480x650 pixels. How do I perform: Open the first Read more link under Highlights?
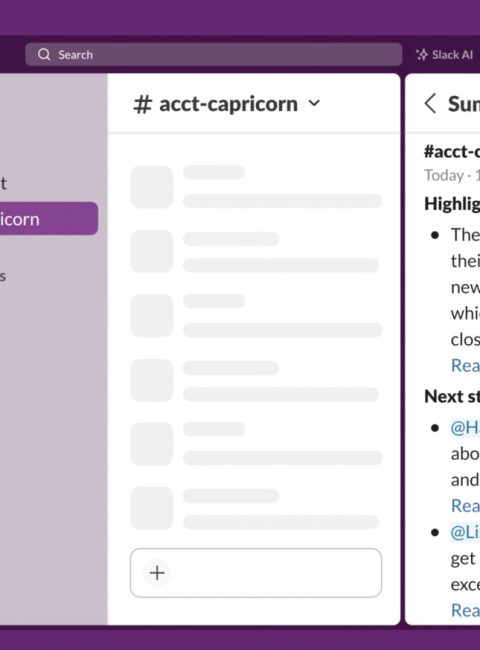[x=465, y=365]
